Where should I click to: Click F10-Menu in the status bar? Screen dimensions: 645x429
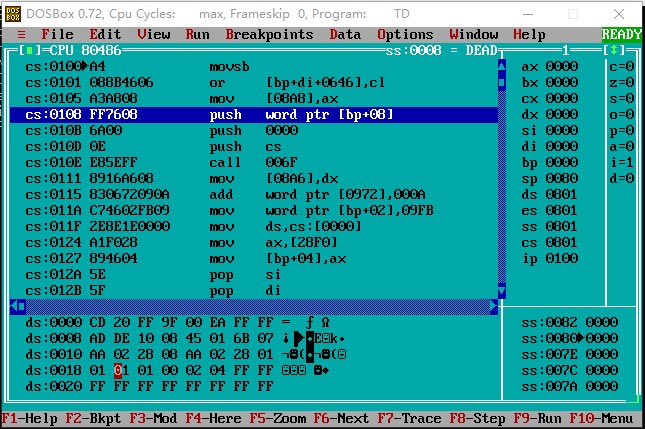coord(601,419)
